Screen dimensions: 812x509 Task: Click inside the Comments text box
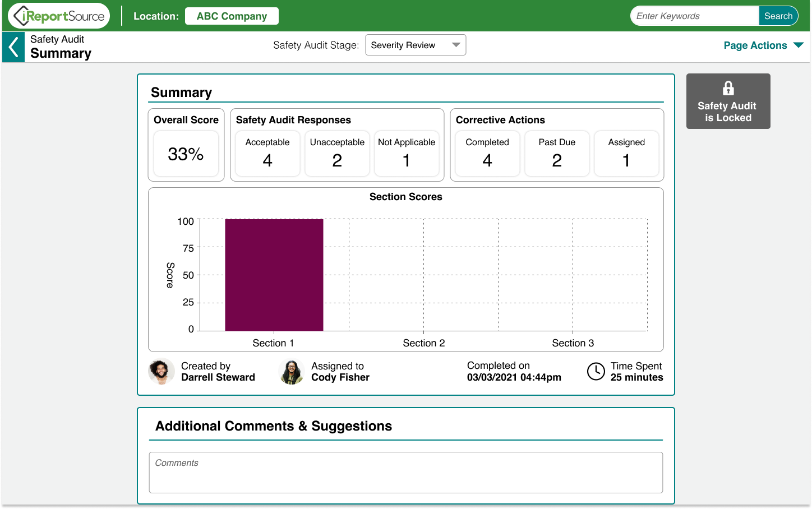tap(406, 473)
